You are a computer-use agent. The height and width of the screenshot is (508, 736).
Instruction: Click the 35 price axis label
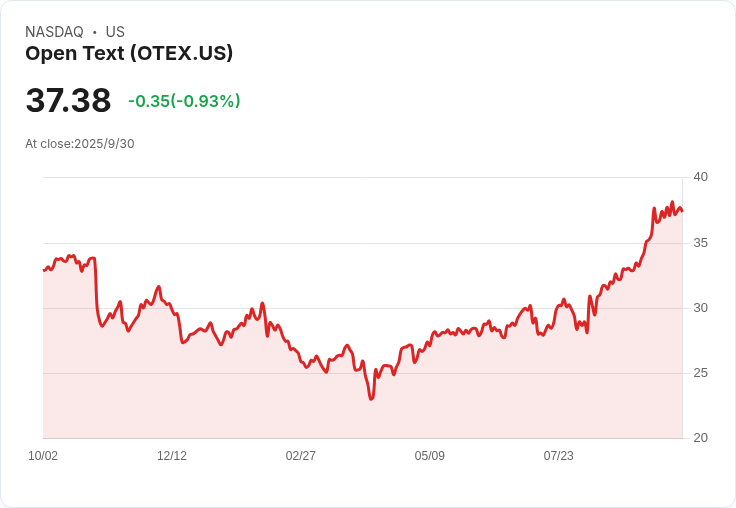pos(700,243)
